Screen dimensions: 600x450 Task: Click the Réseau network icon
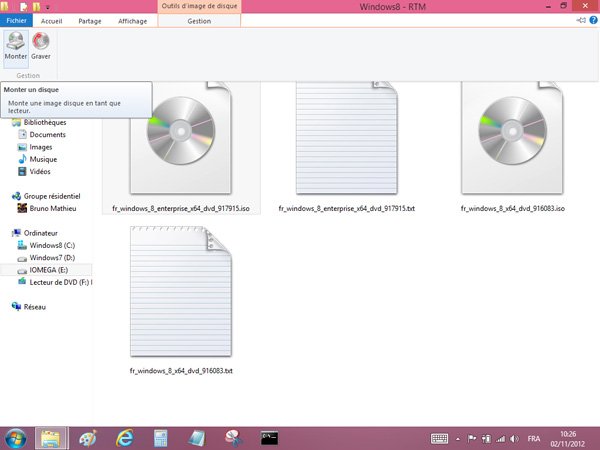coord(16,307)
